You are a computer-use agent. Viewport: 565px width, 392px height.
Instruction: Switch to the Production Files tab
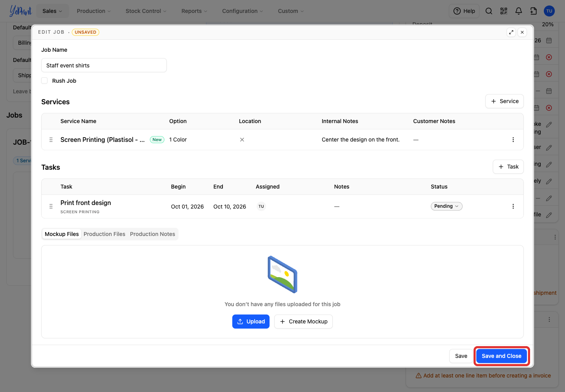point(104,234)
